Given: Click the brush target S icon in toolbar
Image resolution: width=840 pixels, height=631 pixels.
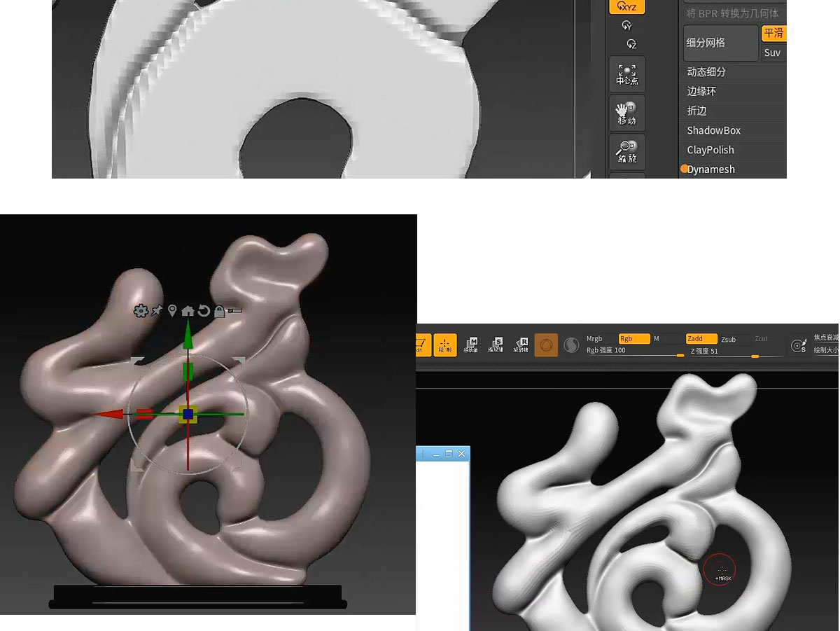Looking at the screenshot, I should (x=798, y=345).
